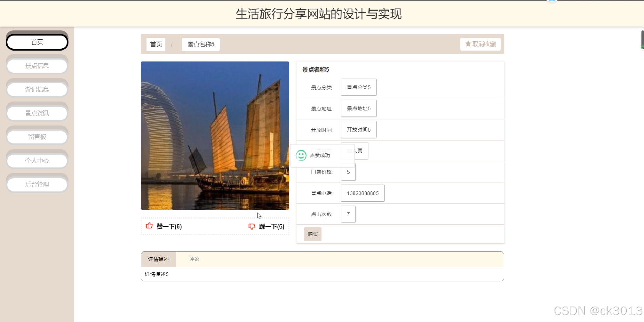Image resolution: width=644 pixels, height=322 pixels.
Task: Click 首页 in the breadcrumb
Action: [x=156, y=44]
